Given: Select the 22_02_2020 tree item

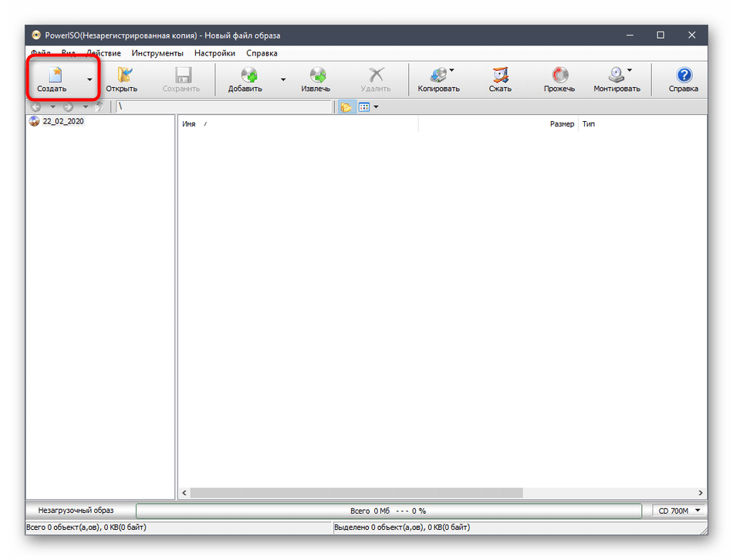Looking at the screenshot, I should 63,122.
